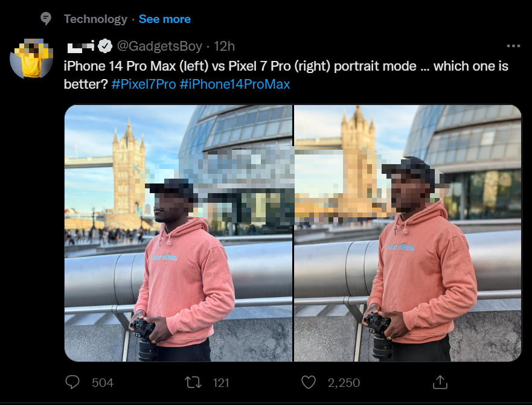
Task: View the right Pixel 7 Pro photo
Action: [408, 233]
